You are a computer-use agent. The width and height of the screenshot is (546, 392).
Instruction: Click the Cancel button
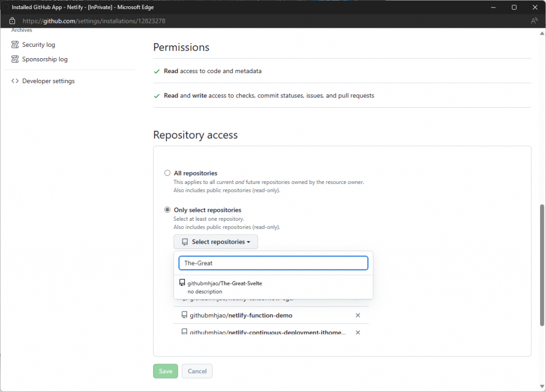click(197, 371)
